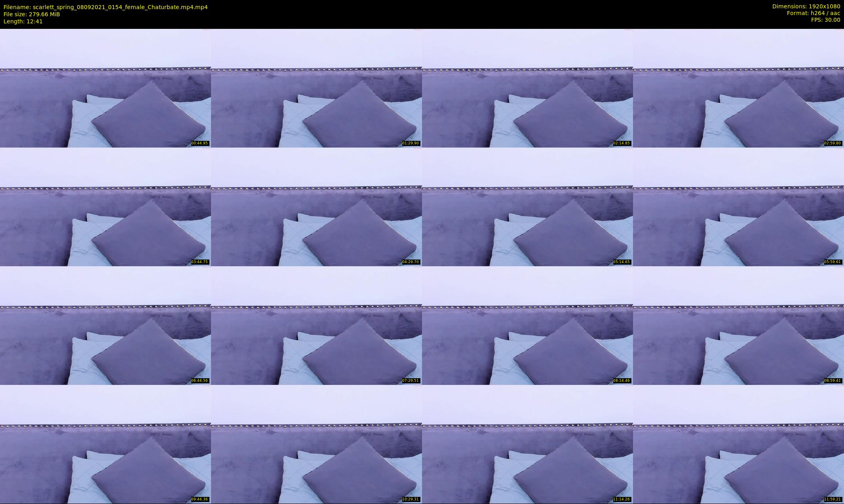Click the Filename text in header
The width and height of the screenshot is (844, 504).
105,7
